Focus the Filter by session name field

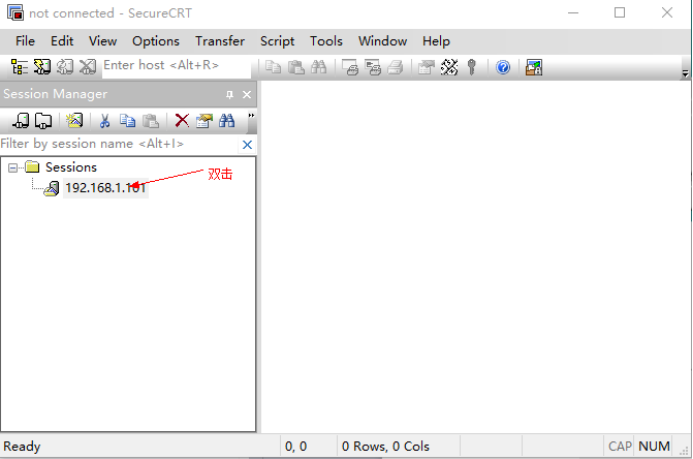119,144
